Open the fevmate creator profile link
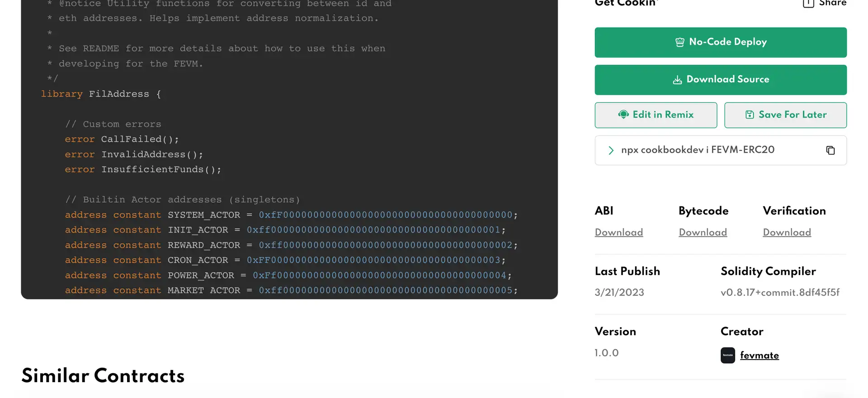 [x=759, y=356]
